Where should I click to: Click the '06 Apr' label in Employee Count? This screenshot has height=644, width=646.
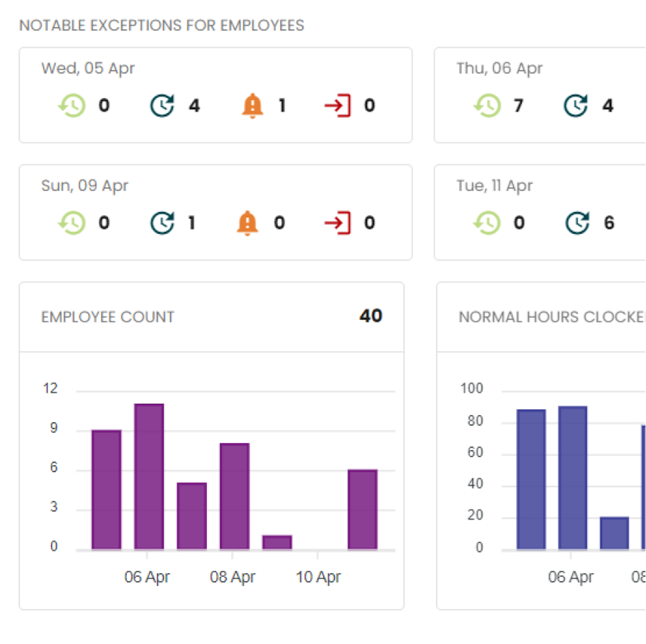[147, 577]
